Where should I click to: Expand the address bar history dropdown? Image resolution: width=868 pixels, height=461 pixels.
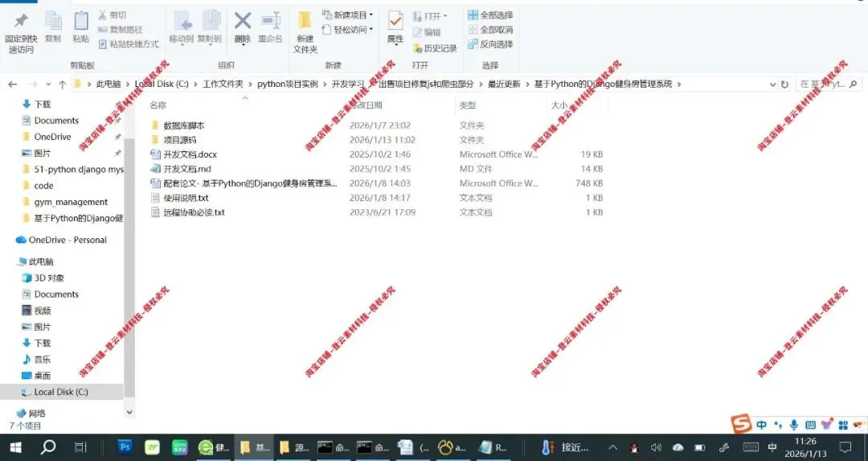coord(773,84)
